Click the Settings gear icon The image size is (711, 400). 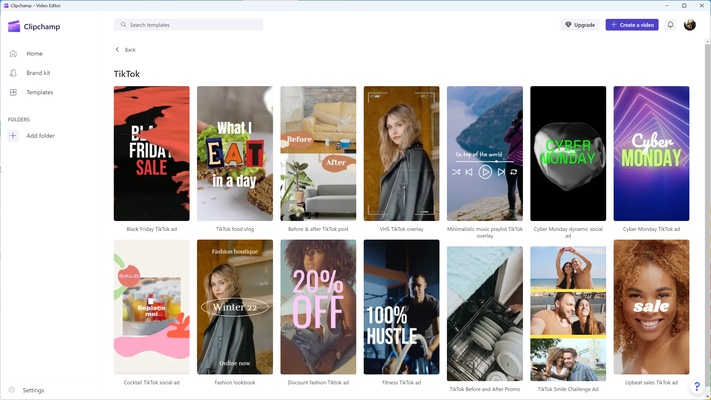tap(12, 390)
